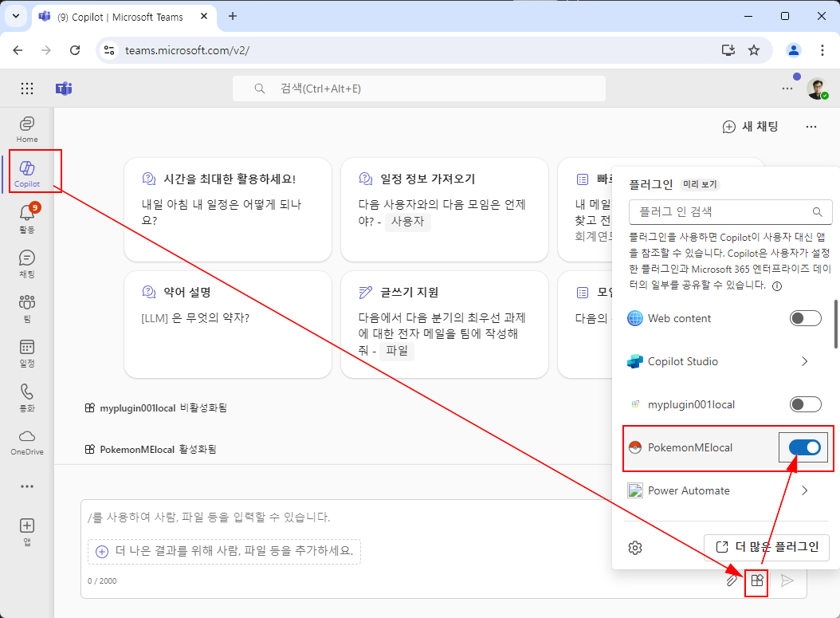Select the '일정 정보 가져오기' prompt card
This screenshot has height=618, width=840.
[x=445, y=210]
